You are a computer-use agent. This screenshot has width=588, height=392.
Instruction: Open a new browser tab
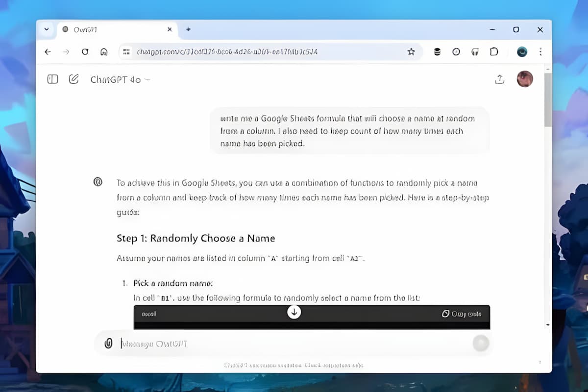pos(188,30)
